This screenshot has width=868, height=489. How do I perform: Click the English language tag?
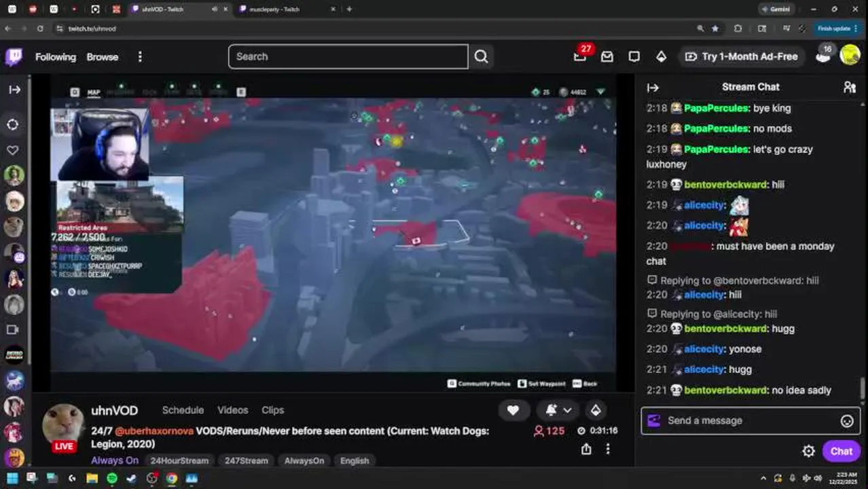355,460
